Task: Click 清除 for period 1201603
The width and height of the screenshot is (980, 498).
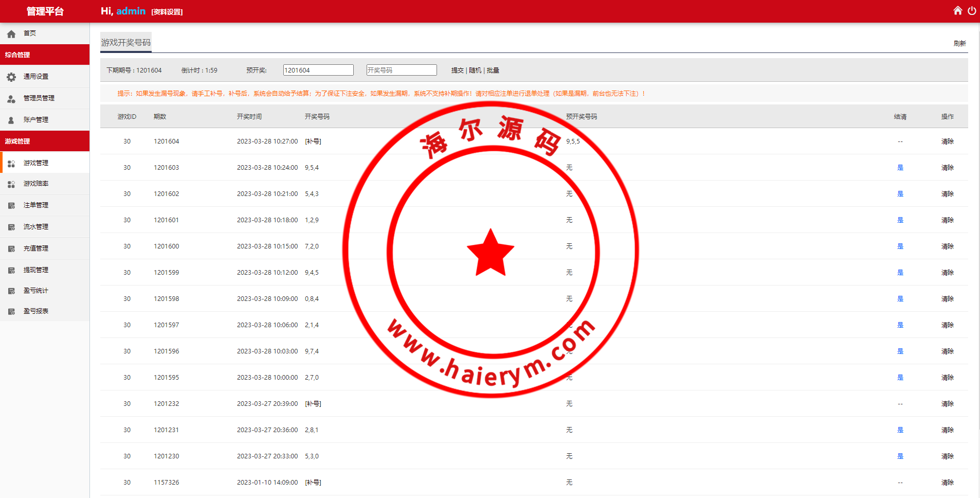Action: tap(947, 168)
